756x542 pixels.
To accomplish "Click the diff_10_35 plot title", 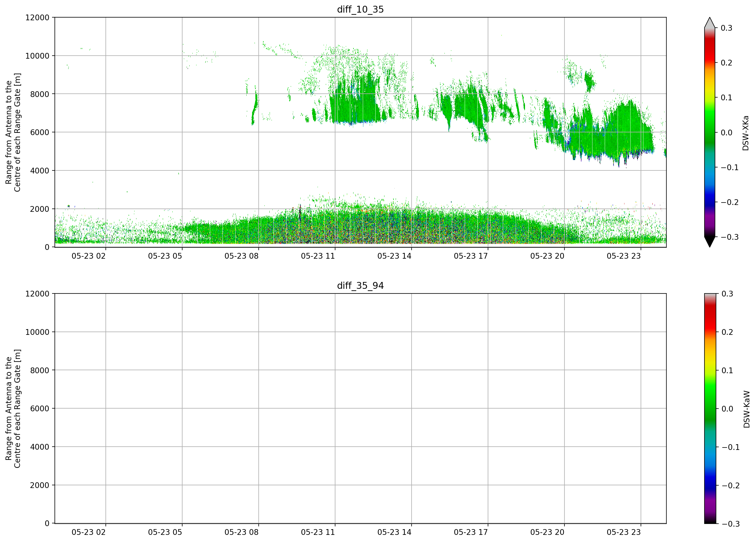I will [360, 9].
